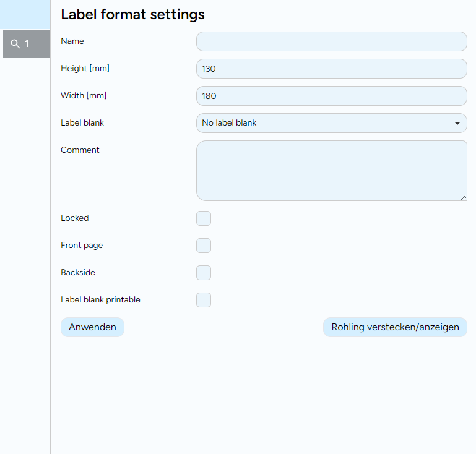Click inside the Comment text area
Viewport: 476px width, 454px height.
[x=331, y=170]
